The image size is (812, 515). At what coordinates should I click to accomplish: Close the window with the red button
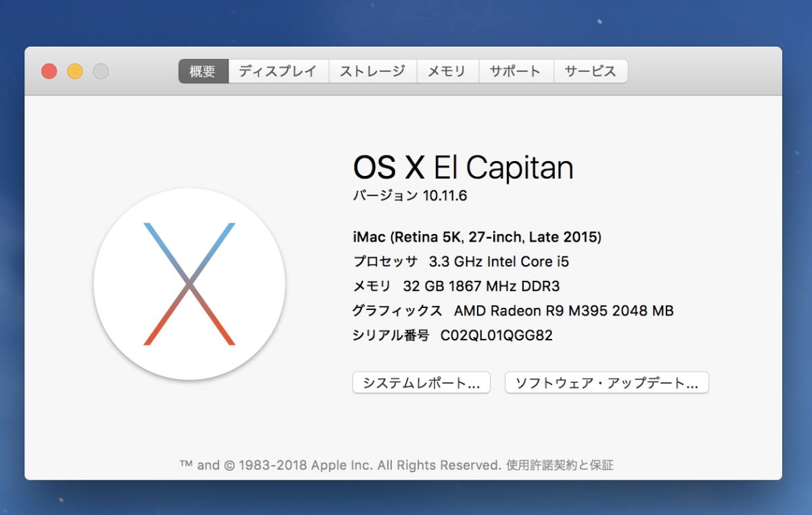click(x=49, y=71)
